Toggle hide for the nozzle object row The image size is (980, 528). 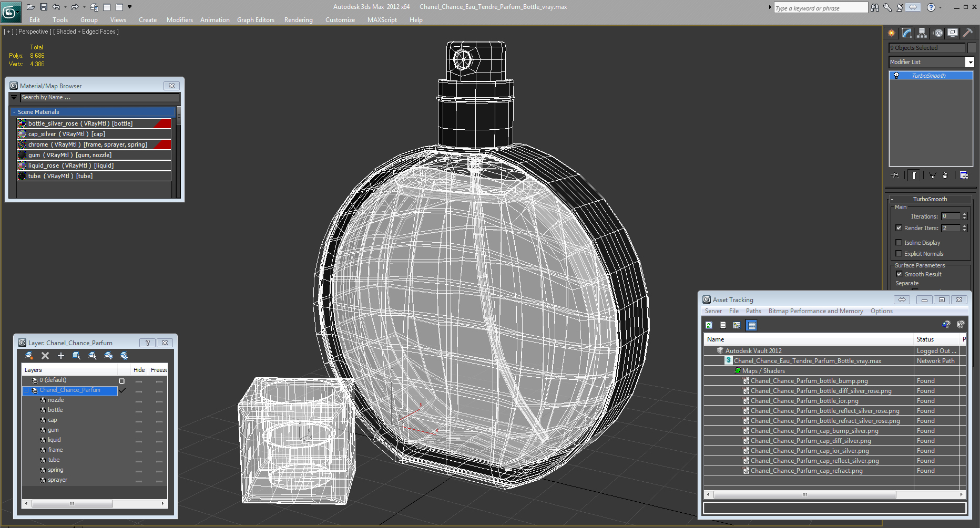(x=139, y=401)
